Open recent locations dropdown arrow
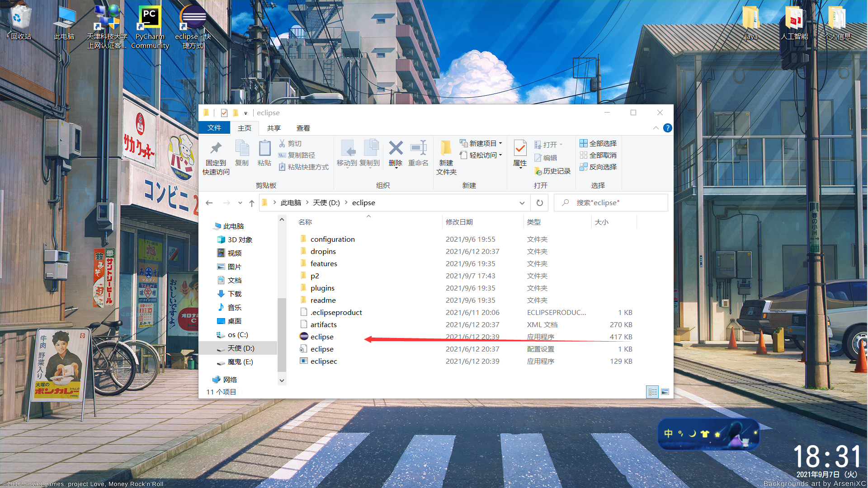Image resolution: width=868 pixels, height=488 pixels. [x=240, y=203]
